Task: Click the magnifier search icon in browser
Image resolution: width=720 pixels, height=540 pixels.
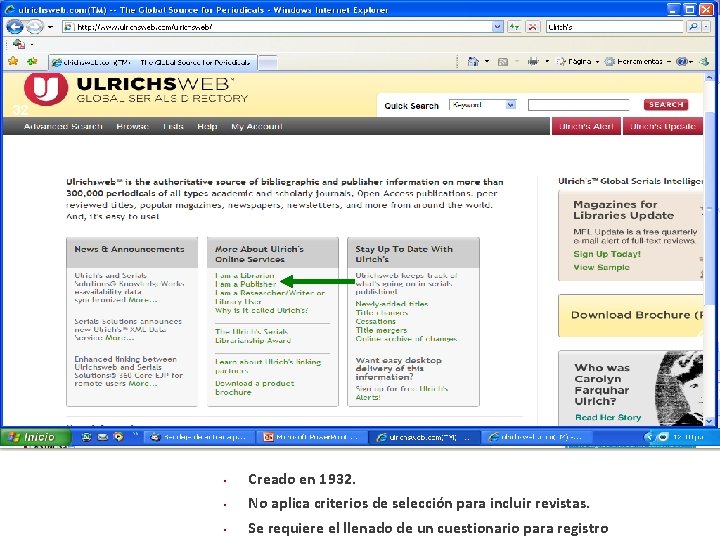Action: point(693,27)
